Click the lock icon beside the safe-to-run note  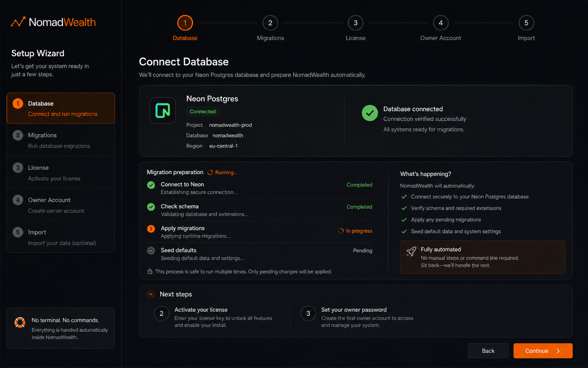point(150,272)
